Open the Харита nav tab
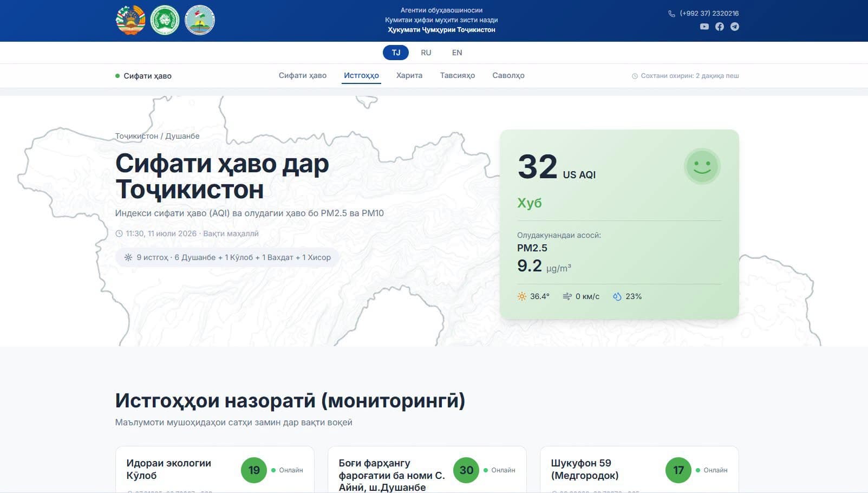868x493 pixels. [x=409, y=75]
